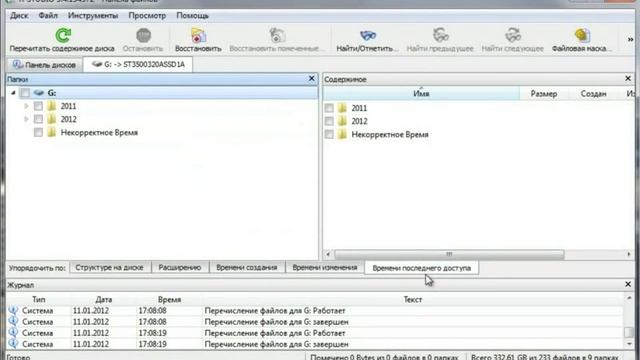Click 2011 folder icon in Папки tree
Image resolution: width=640 pixels, height=360 pixels.
pyautogui.click(x=51, y=106)
